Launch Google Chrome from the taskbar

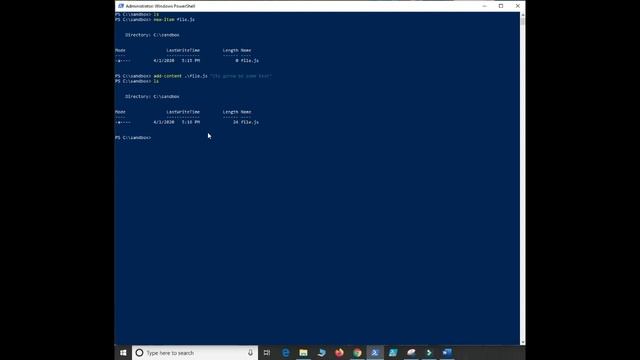[357, 353]
